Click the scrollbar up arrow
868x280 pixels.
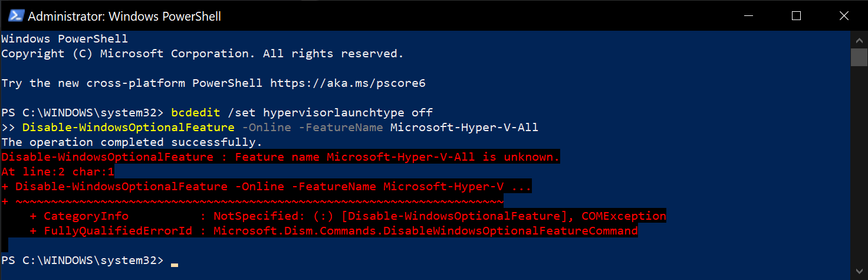859,38
